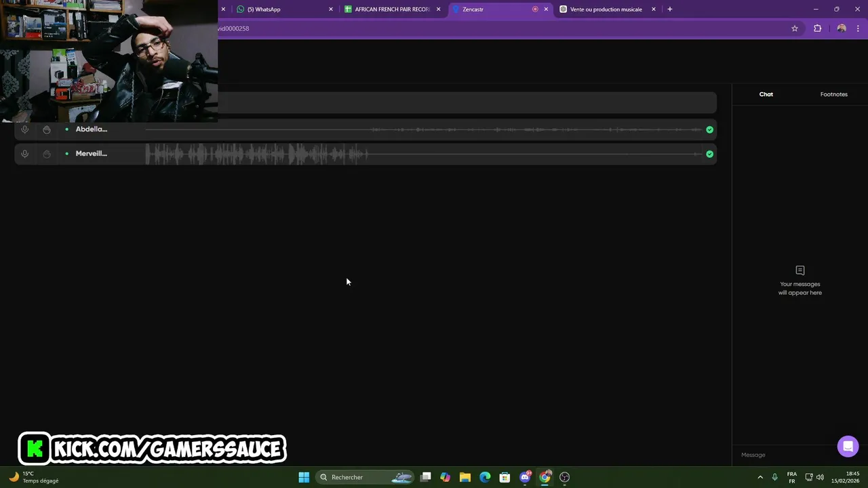
Task: Open the support chat bubble
Action: [848, 447]
